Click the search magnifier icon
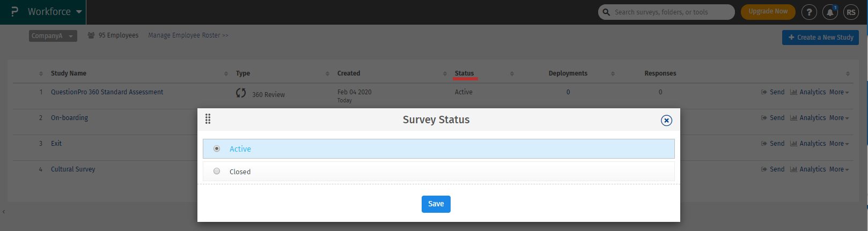The width and height of the screenshot is (868, 231). [606, 12]
